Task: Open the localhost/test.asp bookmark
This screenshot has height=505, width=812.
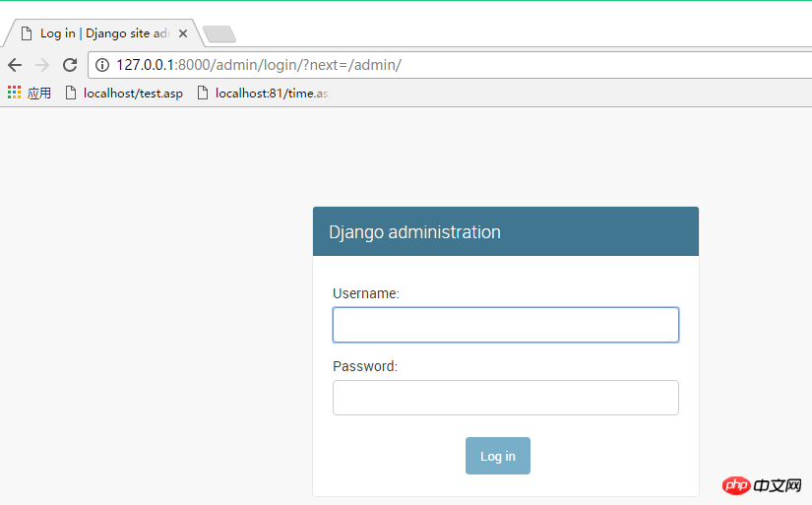Action: point(124,94)
